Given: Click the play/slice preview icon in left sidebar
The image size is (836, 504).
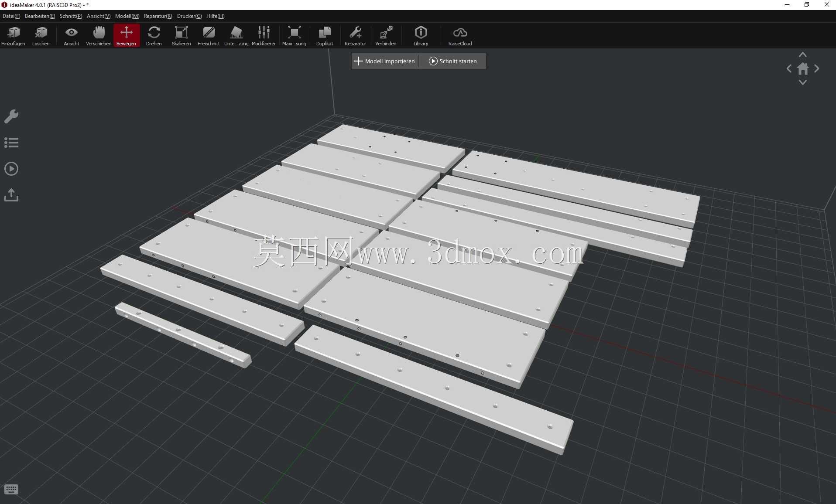Looking at the screenshot, I should pos(11,169).
